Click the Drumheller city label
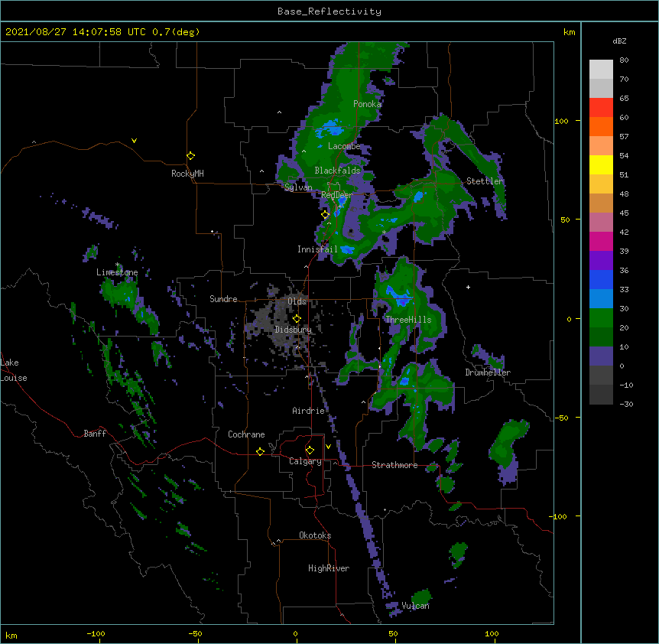This screenshot has width=659, height=644. click(x=488, y=372)
